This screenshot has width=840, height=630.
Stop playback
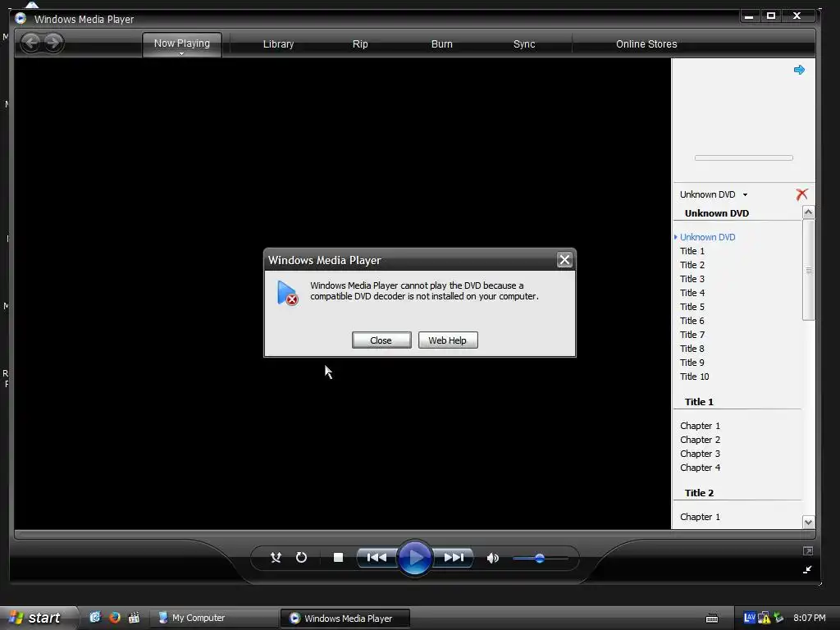338,558
